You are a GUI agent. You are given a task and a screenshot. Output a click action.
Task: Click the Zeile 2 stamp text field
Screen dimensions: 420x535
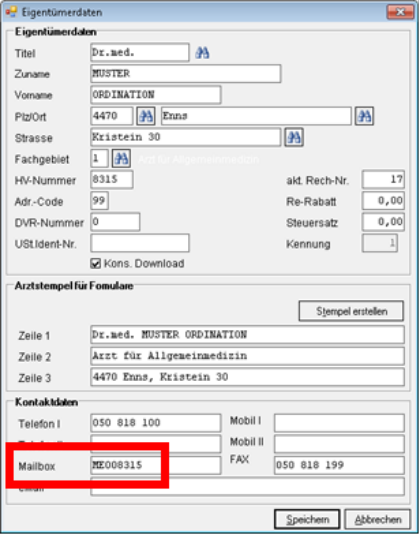[247, 356]
